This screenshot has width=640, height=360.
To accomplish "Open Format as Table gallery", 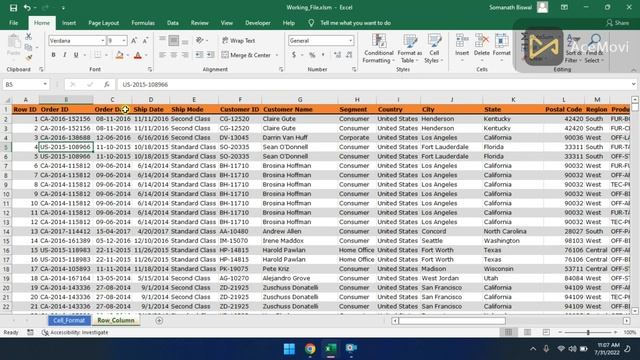I will 409,49.
